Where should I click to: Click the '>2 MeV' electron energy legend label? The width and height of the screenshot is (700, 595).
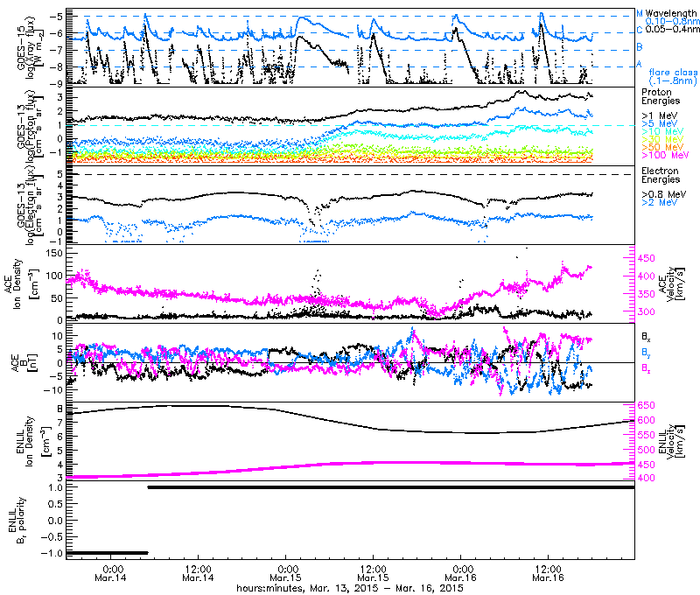(x=660, y=202)
